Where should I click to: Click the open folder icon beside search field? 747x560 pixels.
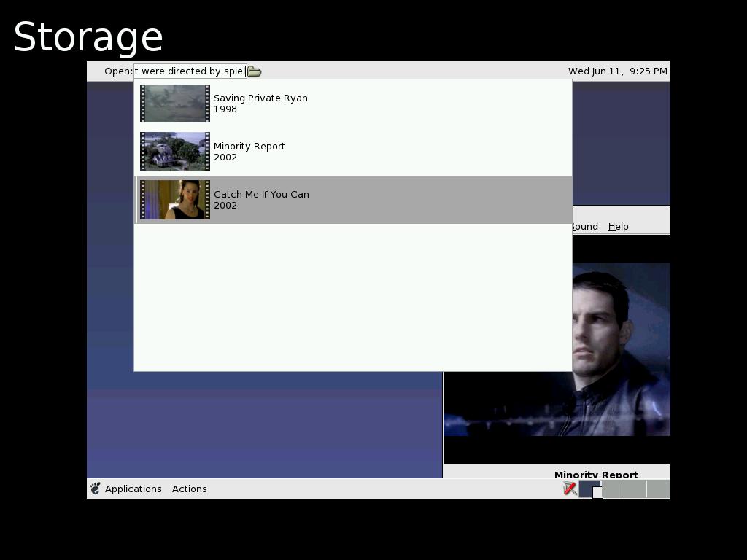point(254,71)
